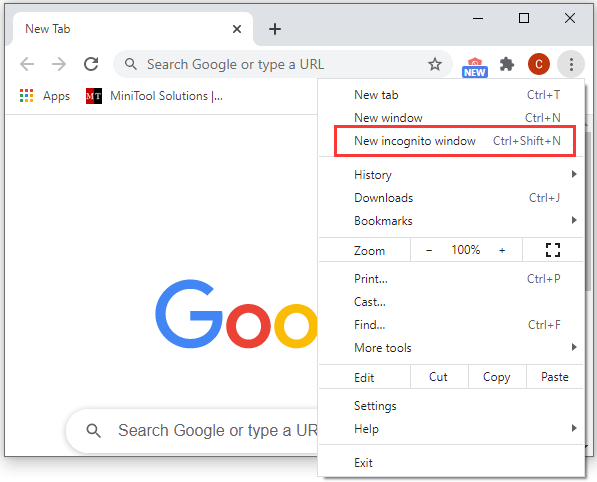
Task: Open a new tab with plus button
Action: [275, 29]
